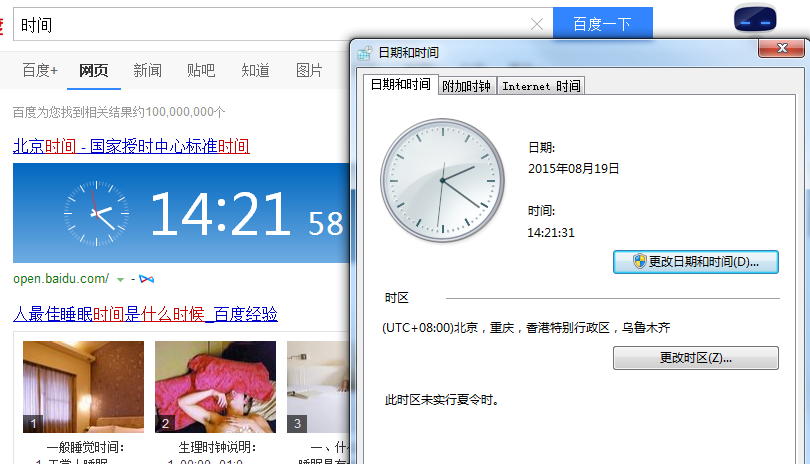The height and width of the screenshot is (464, 810).
Task: Click the Baidu assistant robot icon
Action: point(755,20)
